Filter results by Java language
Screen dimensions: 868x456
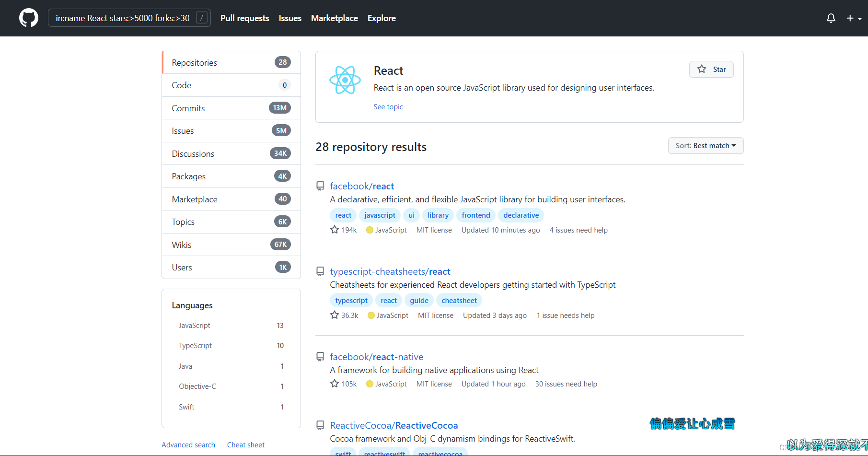[231, 366]
